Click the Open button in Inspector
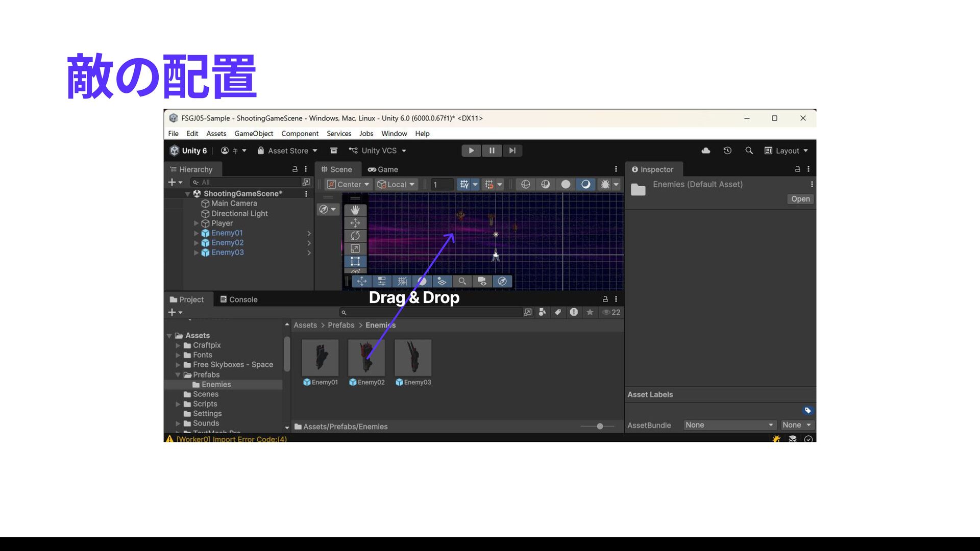Screen dimensions: 980x551 [x=800, y=199]
